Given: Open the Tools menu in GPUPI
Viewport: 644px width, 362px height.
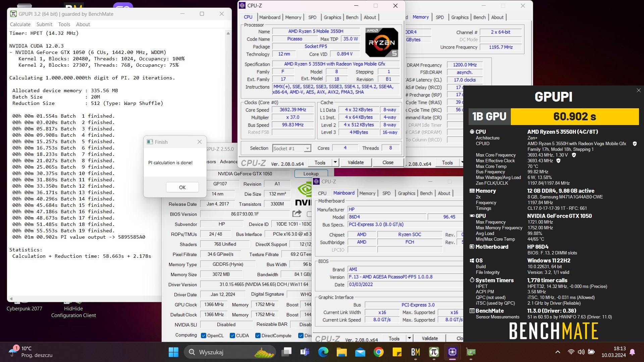Looking at the screenshot, I should pyautogui.click(x=64, y=24).
